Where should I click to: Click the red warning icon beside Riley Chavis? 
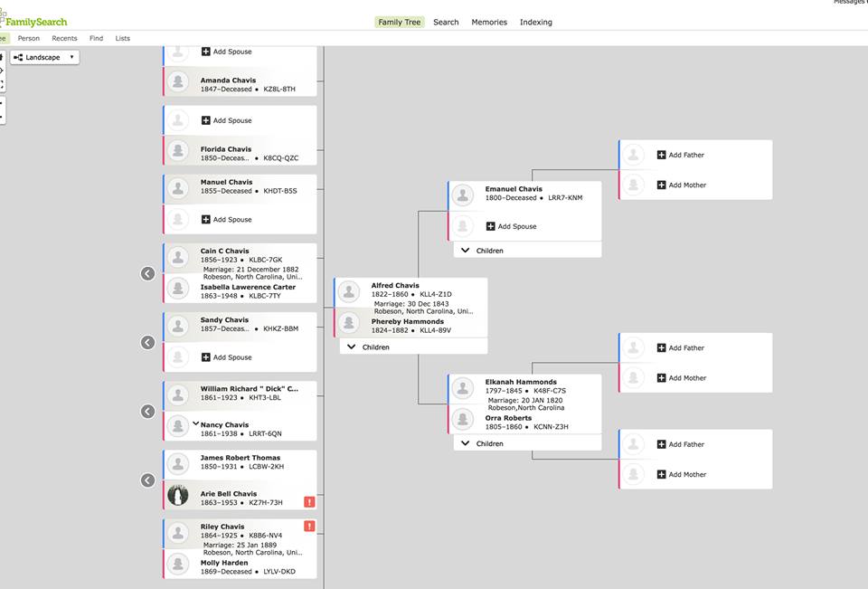tap(309, 526)
